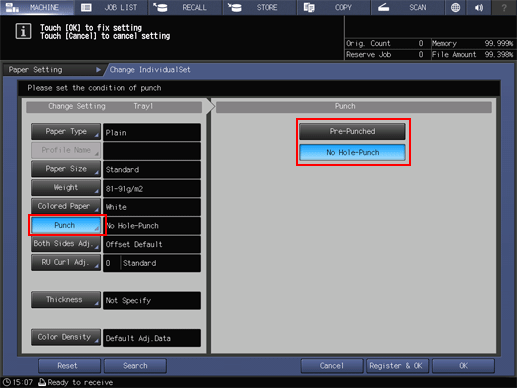Select the No Hole-Punch option
Image resolution: width=517 pixels, height=388 pixels.
pyautogui.click(x=352, y=152)
